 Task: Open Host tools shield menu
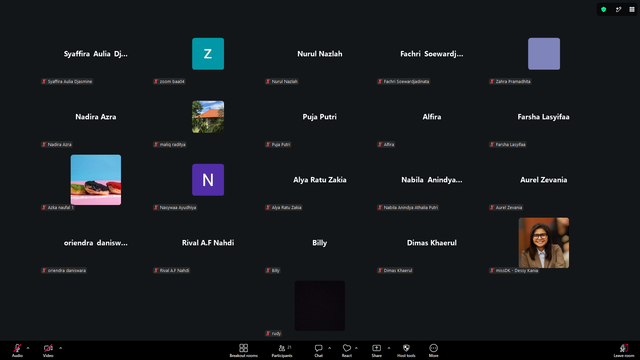coord(406,350)
